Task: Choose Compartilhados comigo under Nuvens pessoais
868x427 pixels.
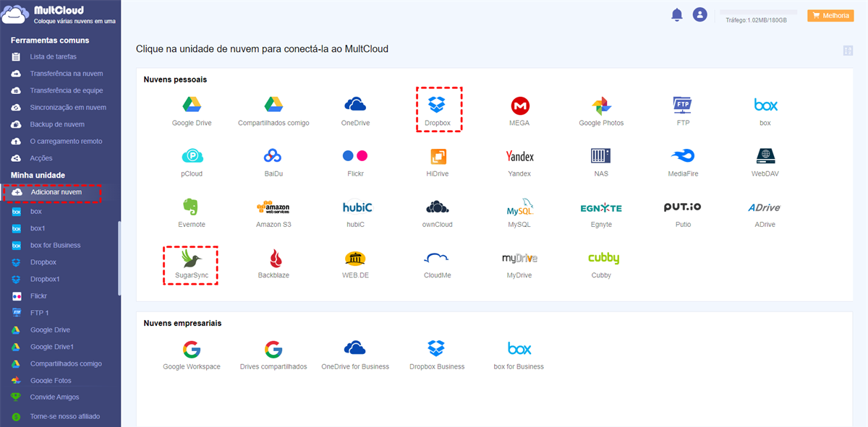Action: coord(273,105)
